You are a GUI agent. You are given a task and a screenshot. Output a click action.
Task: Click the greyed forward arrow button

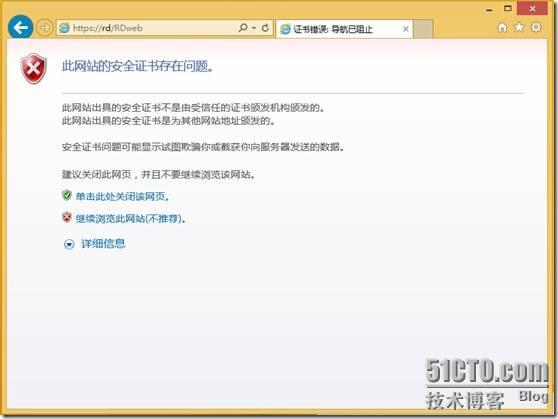pos(44,27)
